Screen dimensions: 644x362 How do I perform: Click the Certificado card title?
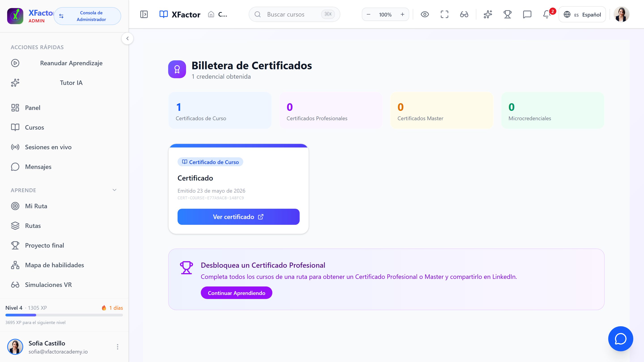click(x=195, y=178)
